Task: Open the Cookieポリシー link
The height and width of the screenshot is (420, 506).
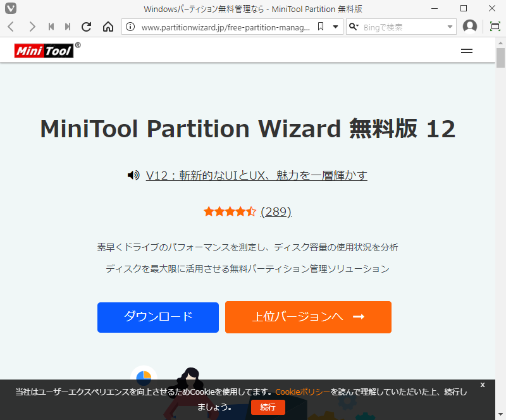Action: tap(303, 392)
